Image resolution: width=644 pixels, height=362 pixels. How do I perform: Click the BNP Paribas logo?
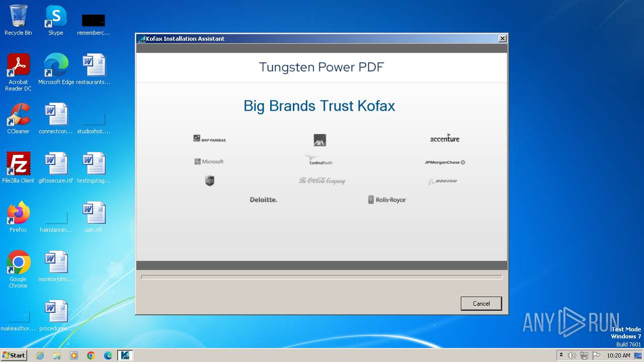click(x=210, y=139)
